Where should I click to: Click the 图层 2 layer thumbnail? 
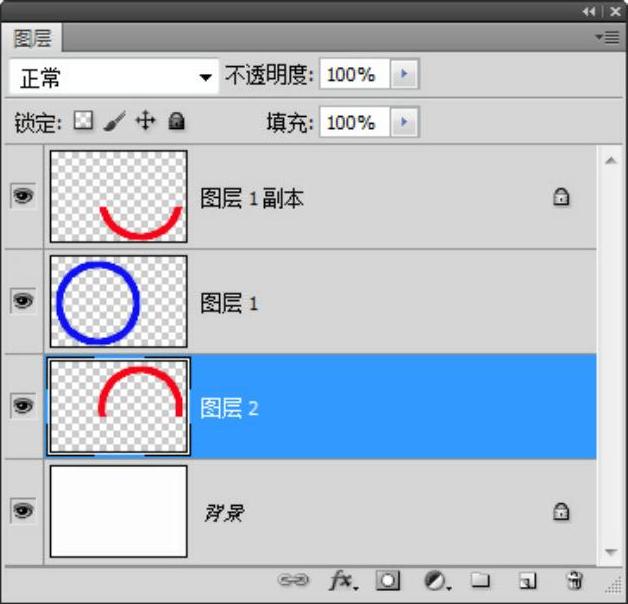coord(119,406)
